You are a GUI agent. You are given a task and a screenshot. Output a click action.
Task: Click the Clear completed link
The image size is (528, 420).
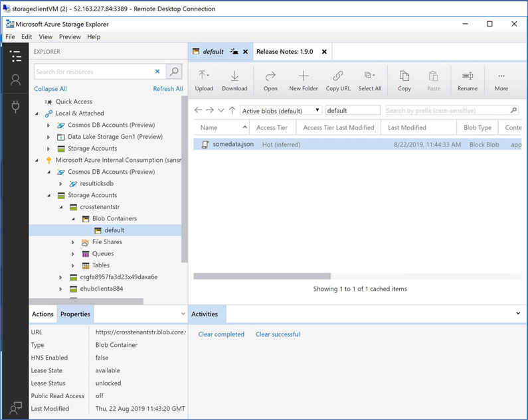coord(221,334)
